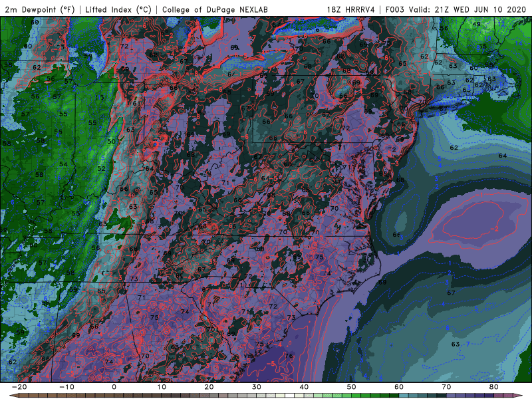
Task: Click the '50' label on the color scale
Action: coord(352,387)
